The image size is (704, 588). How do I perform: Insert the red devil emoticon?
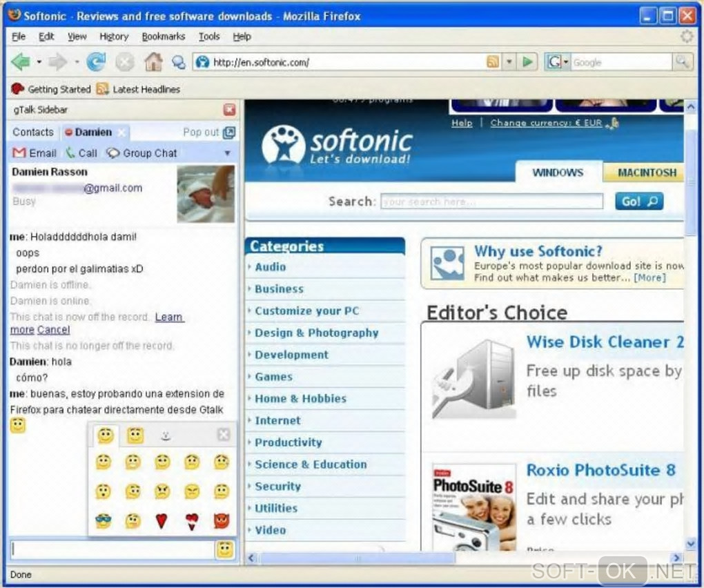tap(222, 520)
